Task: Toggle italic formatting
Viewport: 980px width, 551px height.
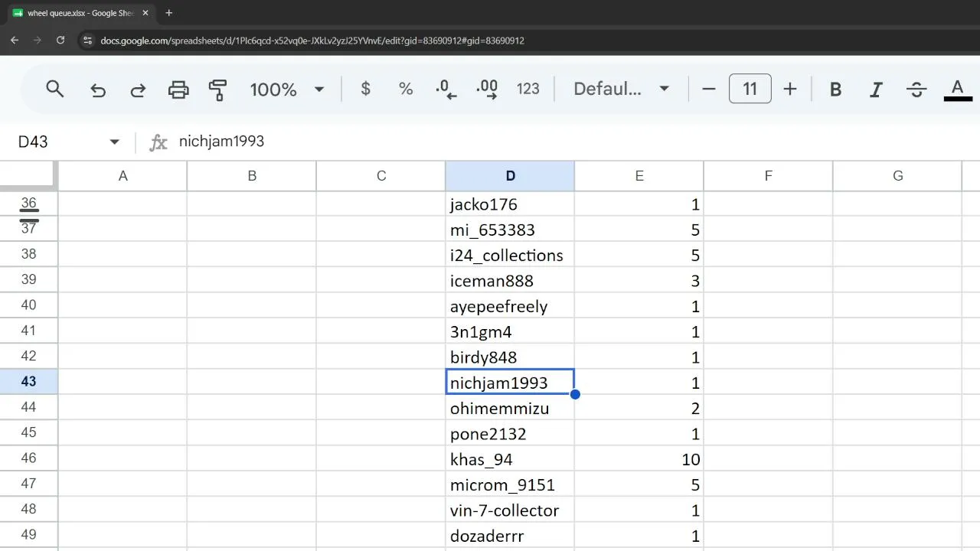Action: click(x=876, y=90)
